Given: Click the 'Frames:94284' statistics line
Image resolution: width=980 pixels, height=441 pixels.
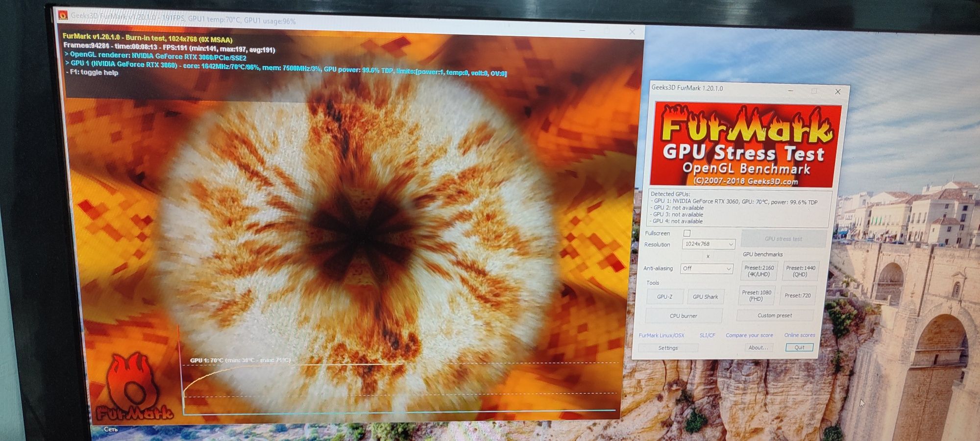Looking at the screenshot, I should point(169,48).
